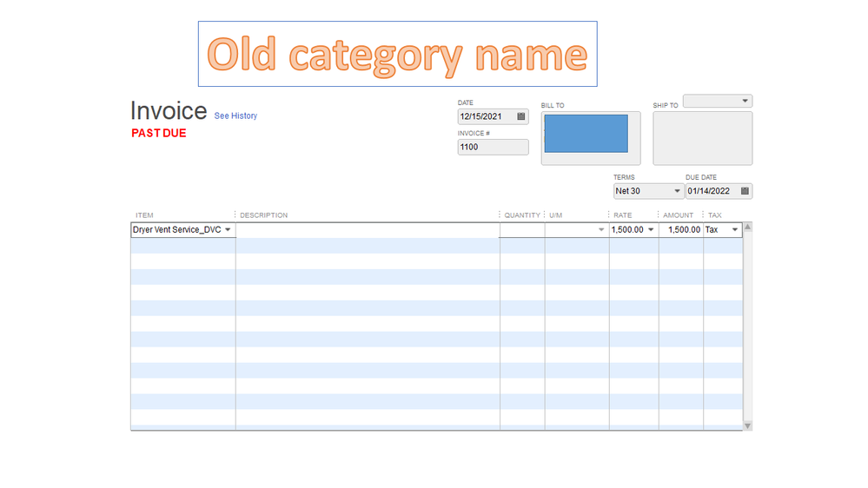Expand the Ship To dropdown
This screenshot has width=868, height=488.
click(x=745, y=101)
